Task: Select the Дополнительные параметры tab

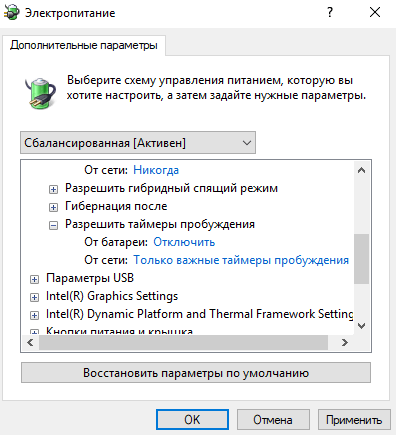Action: tap(84, 45)
